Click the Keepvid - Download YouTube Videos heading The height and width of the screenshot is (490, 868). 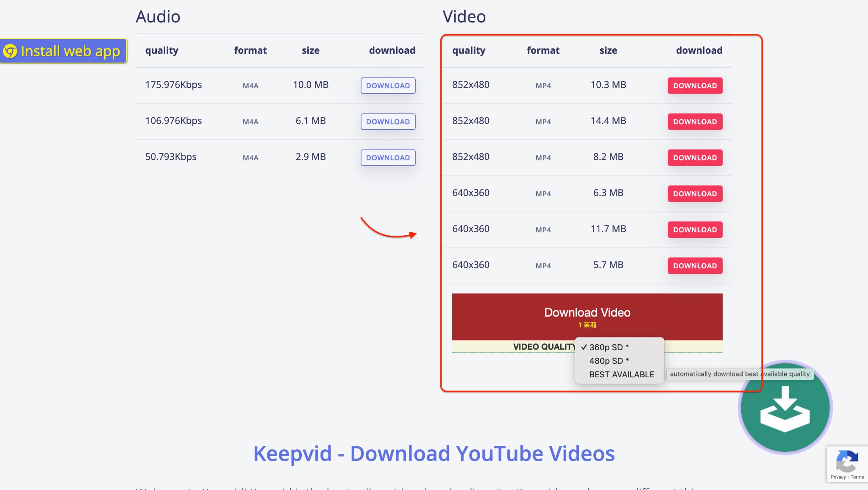434,454
